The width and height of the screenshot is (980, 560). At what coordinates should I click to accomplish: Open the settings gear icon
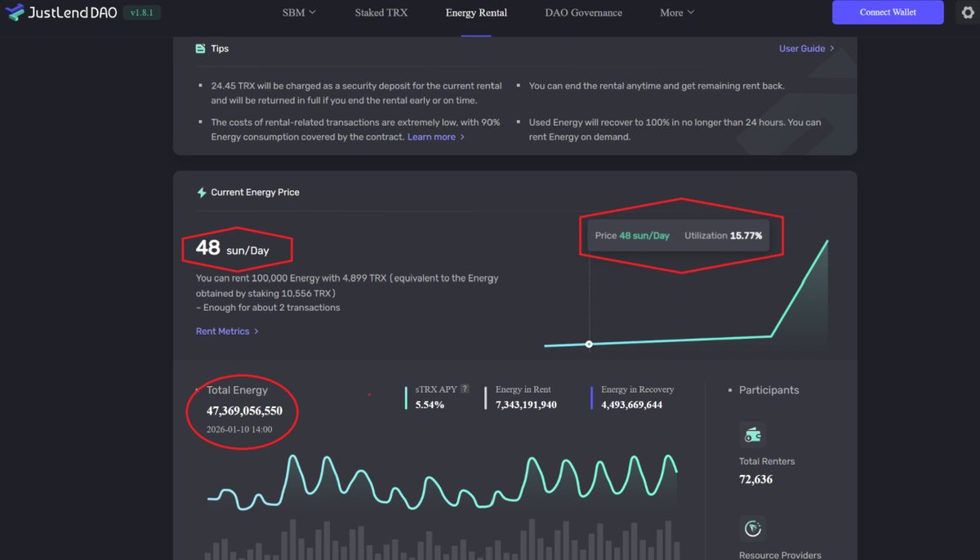pos(968,12)
